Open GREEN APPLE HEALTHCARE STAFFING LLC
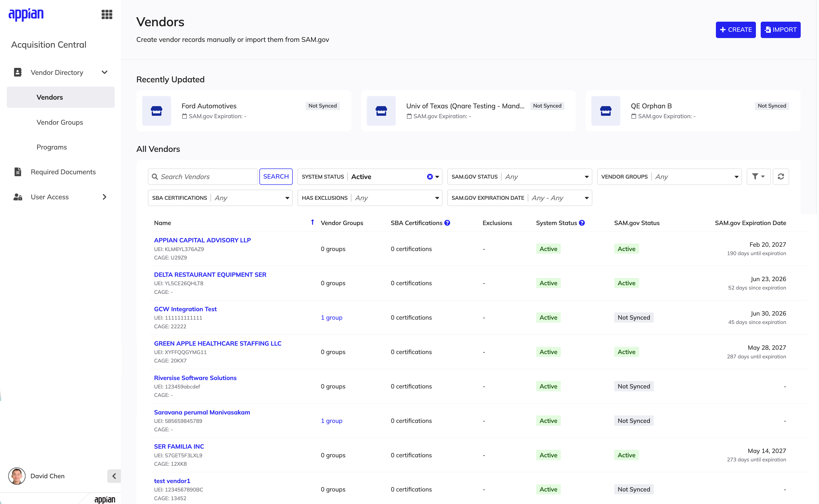Image resolution: width=819 pixels, height=504 pixels. coord(218,343)
